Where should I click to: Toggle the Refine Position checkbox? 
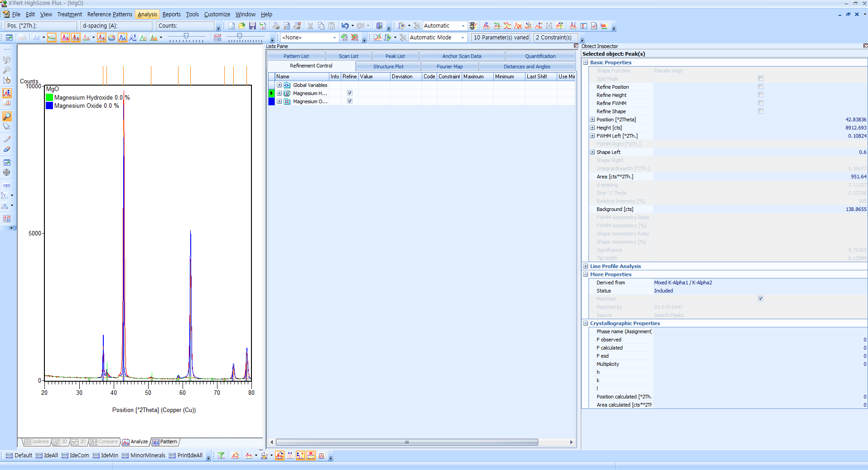pos(761,87)
